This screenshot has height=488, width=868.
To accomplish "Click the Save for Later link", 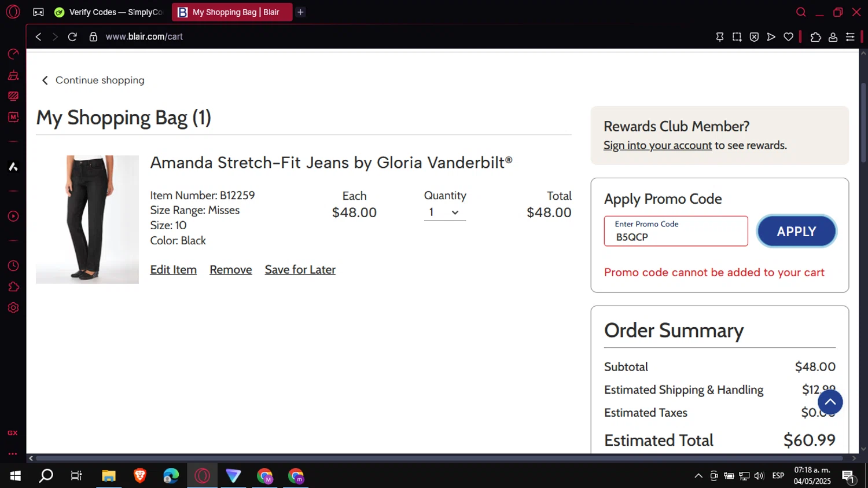I will pos(300,270).
